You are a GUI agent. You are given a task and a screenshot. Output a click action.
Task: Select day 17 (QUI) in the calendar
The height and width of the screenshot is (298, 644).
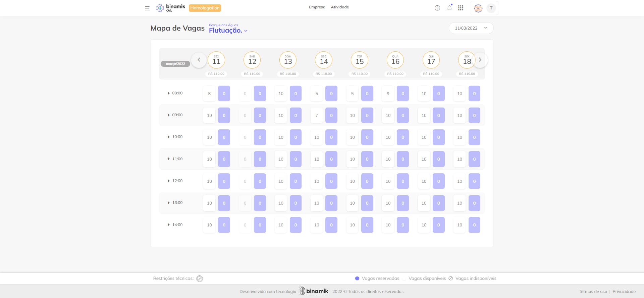pos(431,60)
